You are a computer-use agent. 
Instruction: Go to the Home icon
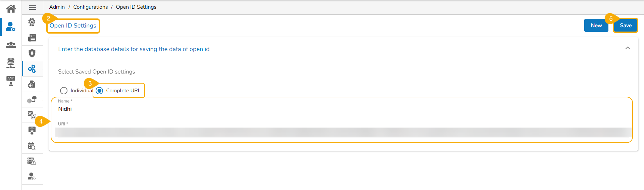[x=11, y=8]
